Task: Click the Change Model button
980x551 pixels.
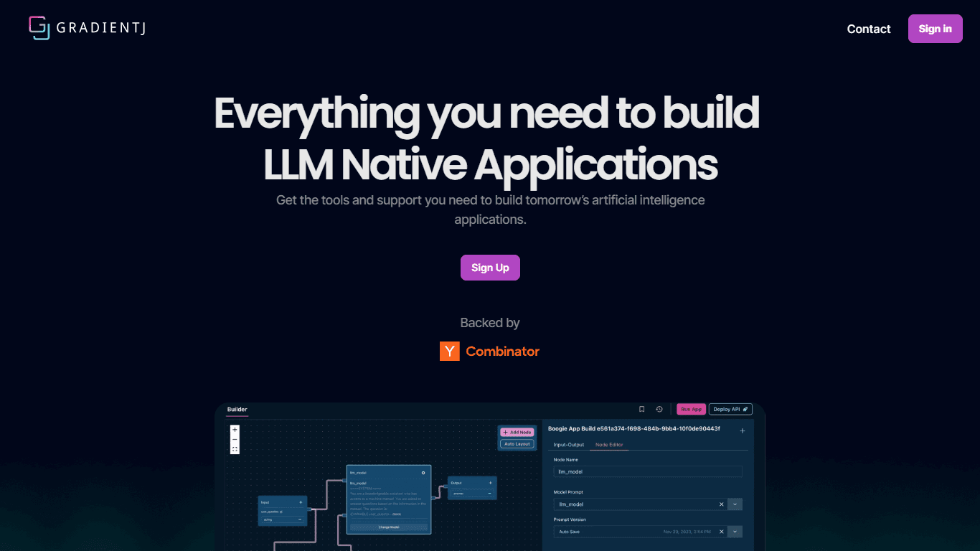Action: (x=389, y=527)
